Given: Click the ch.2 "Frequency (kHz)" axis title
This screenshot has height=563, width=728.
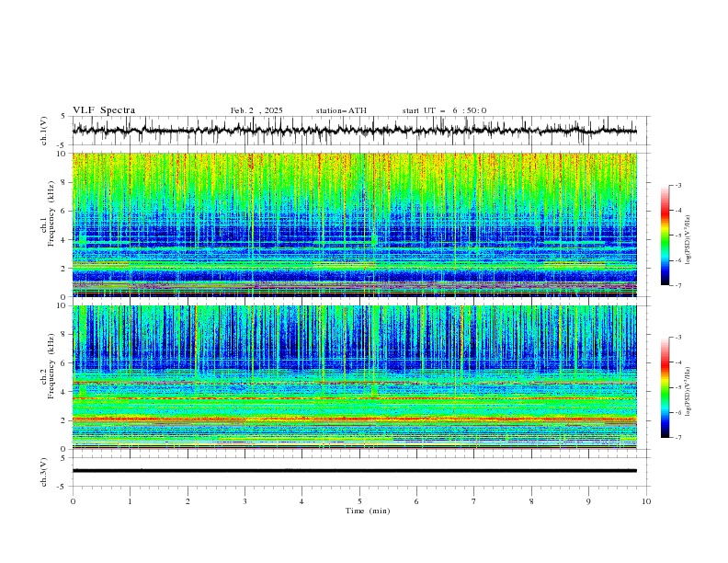Looking at the screenshot, I should 51,365.
